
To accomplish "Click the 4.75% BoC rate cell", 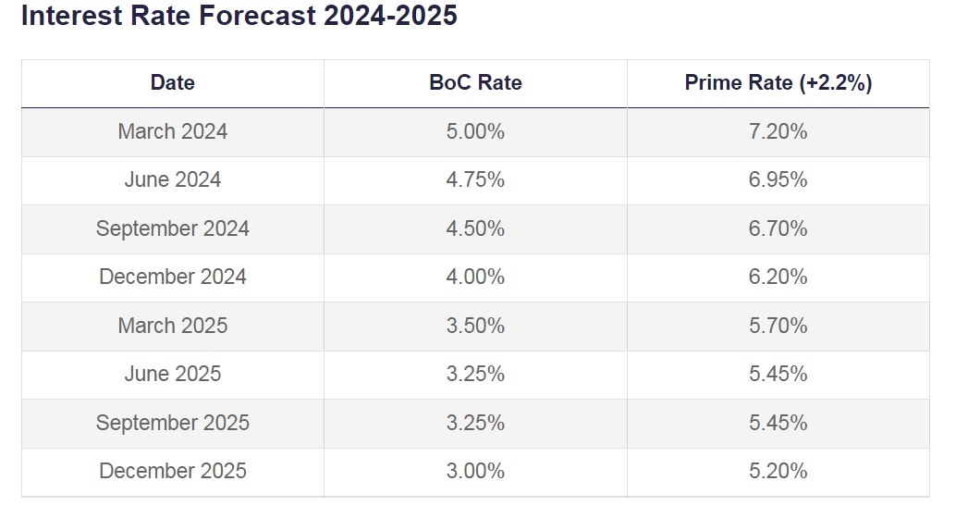I will click(x=475, y=179).
